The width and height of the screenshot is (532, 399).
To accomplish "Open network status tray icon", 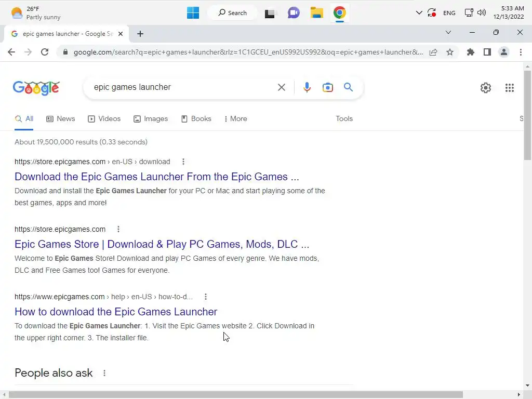I will pos(469,13).
